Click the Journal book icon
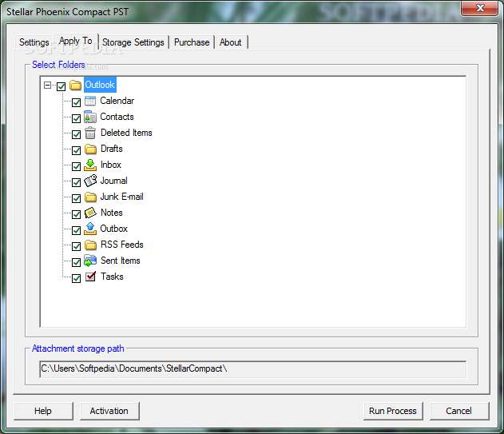 (90, 181)
